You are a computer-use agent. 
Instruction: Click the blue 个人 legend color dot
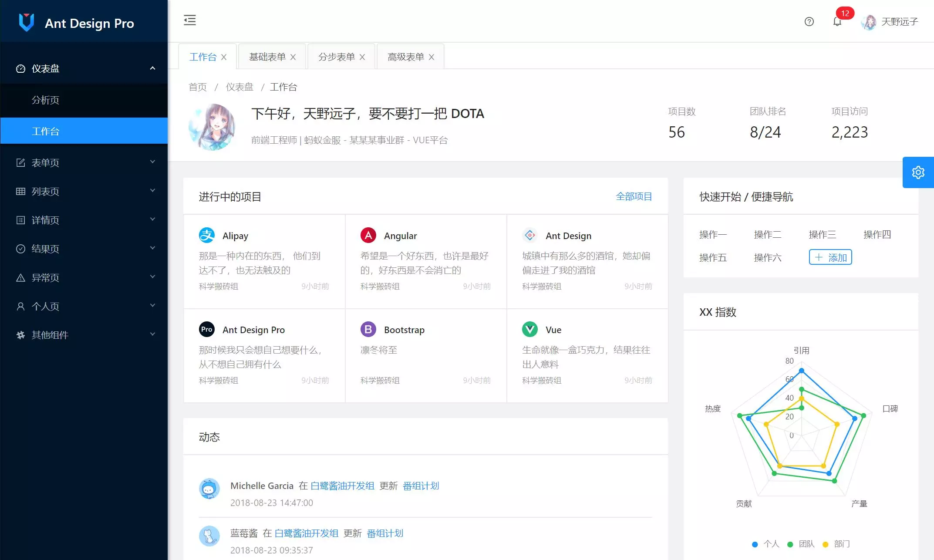[x=755, y=544]
